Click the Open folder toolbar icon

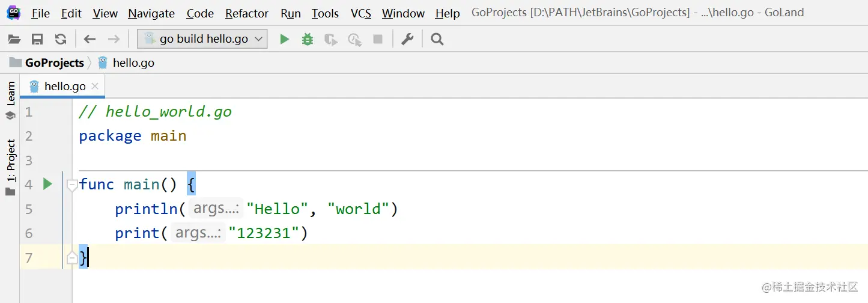coord(14,40)
